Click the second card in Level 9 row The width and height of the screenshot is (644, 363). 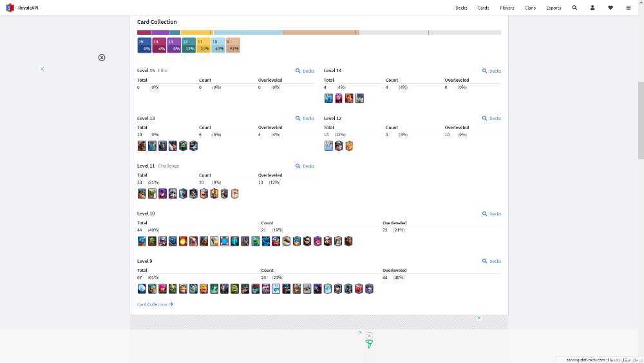pyautogui.click(x=153, y=289)
